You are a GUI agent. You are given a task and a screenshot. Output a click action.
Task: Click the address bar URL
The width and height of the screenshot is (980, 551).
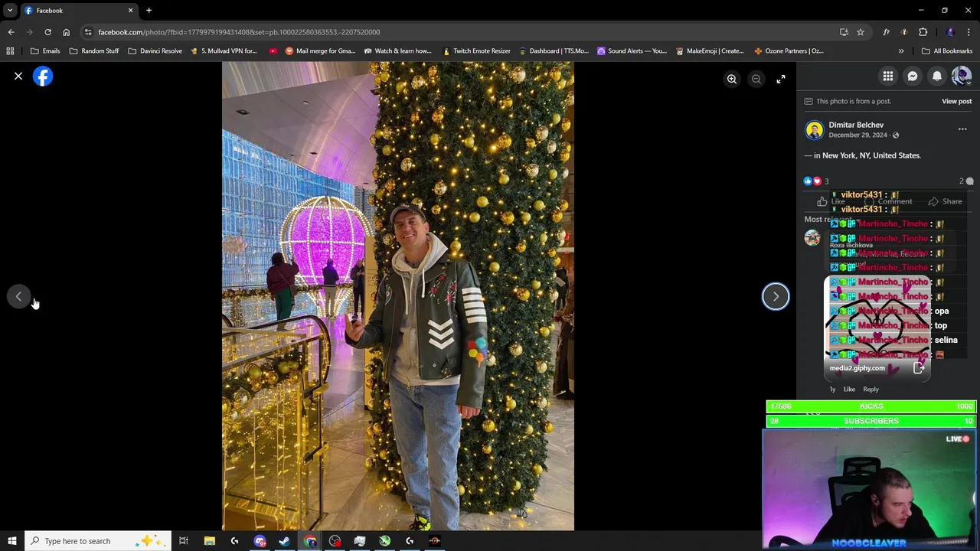239,32
